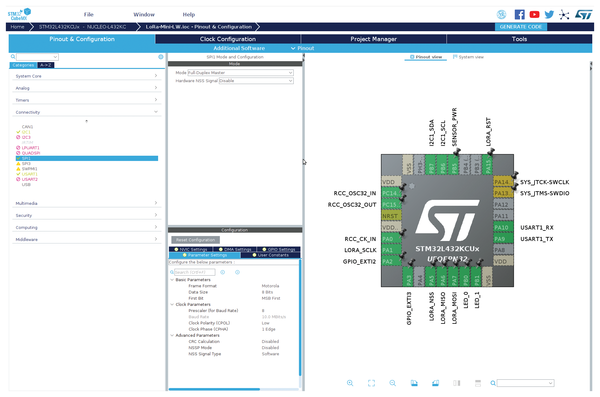Open NVIC Settings tab
This screenshot has width=600, height=397.
tap(191, 249)
